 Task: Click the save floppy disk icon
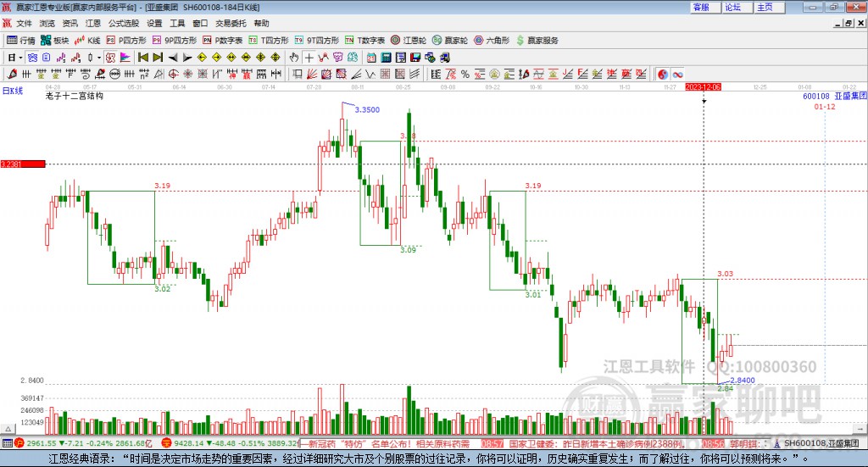[415, 58]
